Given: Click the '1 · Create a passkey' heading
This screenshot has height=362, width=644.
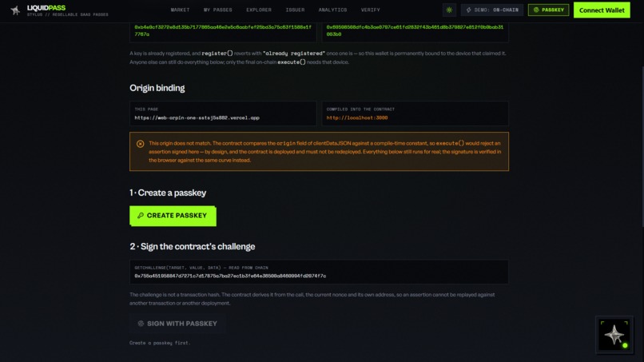Looking at the screenshot, I should (168, 193).
